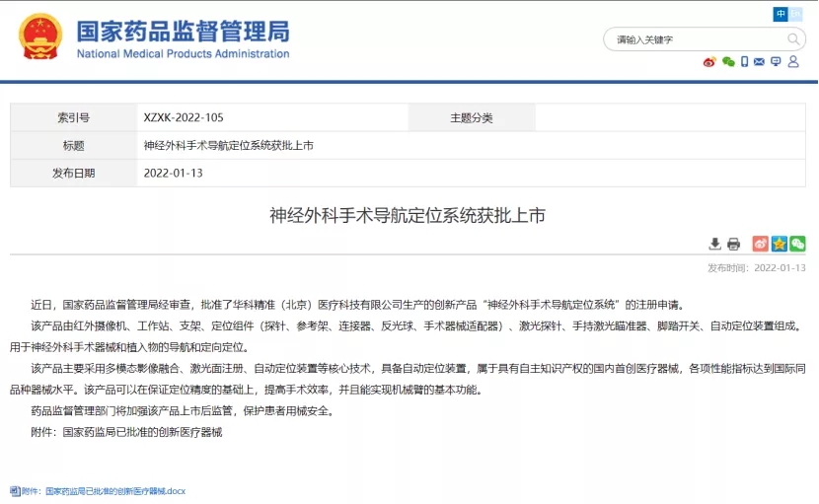Click the docx attachment file icon
The image size is (819, 504).
pos(15,490)
